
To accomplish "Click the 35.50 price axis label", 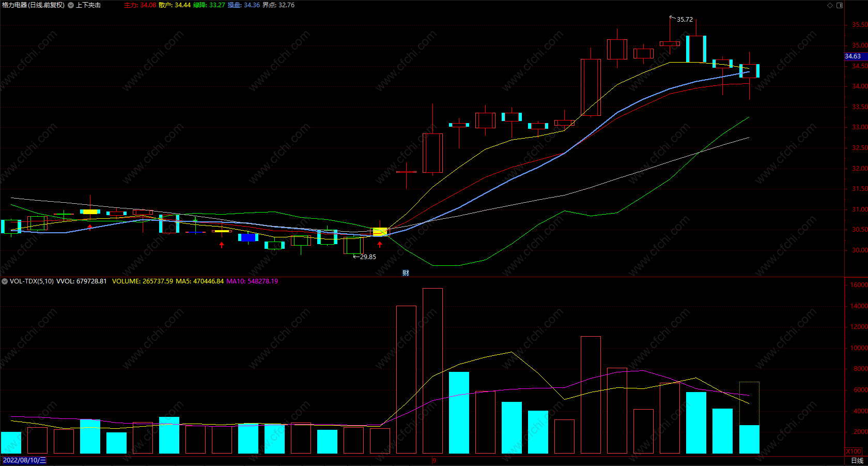I will point(860,25).
